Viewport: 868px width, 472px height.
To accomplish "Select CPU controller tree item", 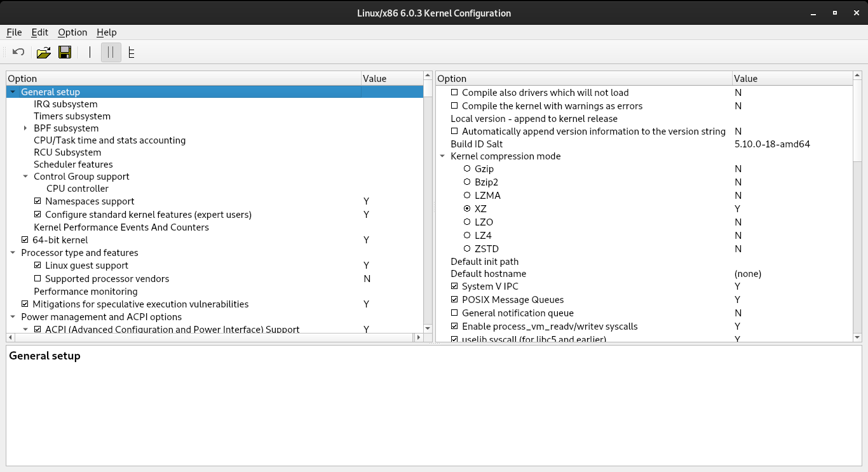I will point(78,189).
